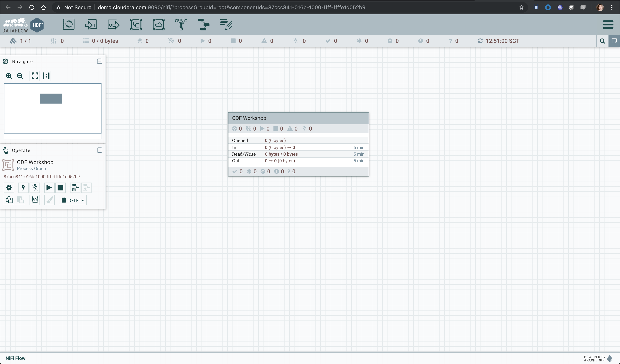Zoom in on the canvas

[x=9, y=76]
